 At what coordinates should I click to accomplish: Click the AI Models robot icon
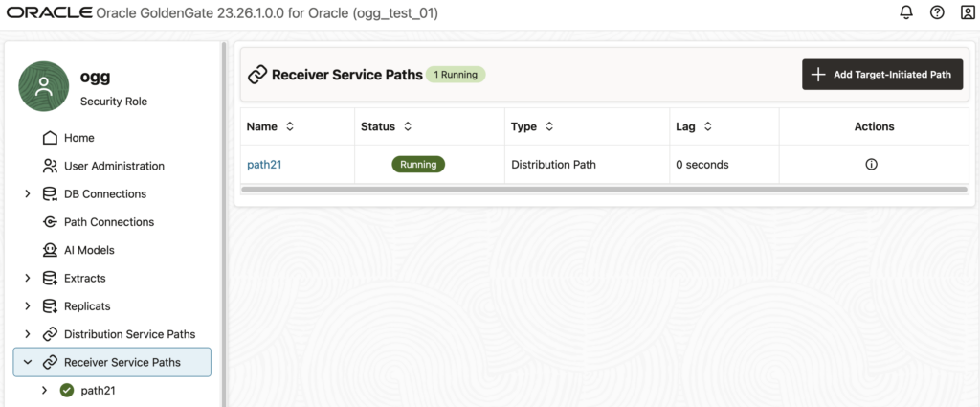coord(50,250)
